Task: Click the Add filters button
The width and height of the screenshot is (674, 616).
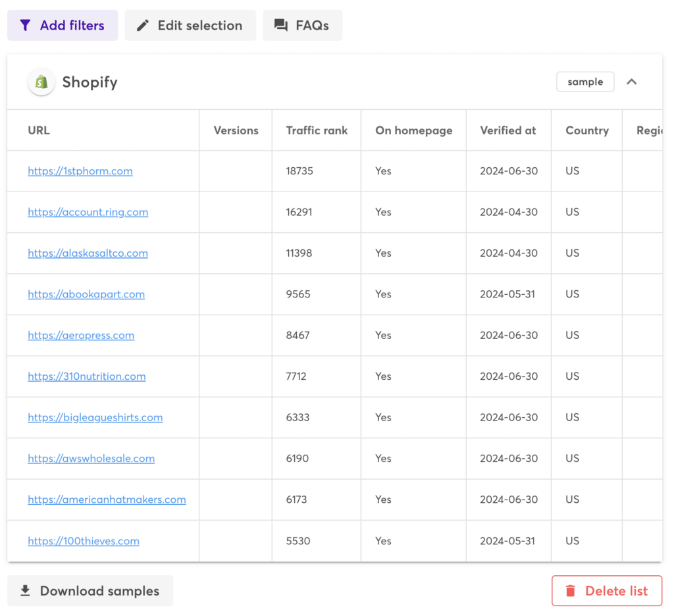Action: [x=63, y=26]
